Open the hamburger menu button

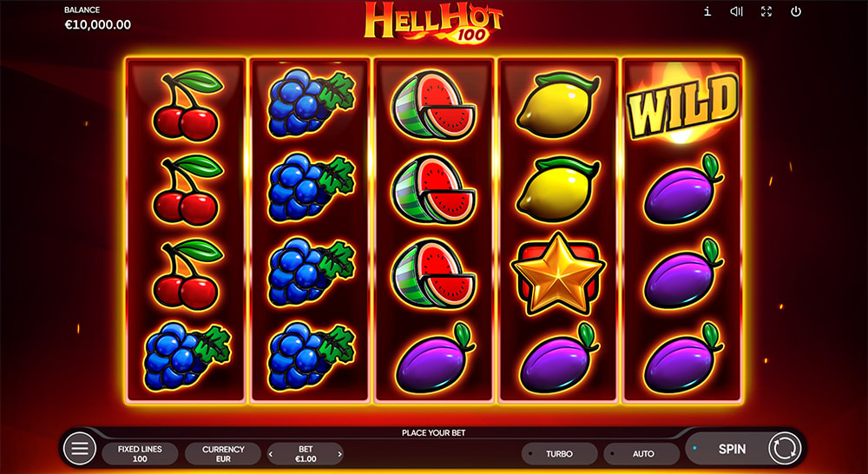(80, 448)
